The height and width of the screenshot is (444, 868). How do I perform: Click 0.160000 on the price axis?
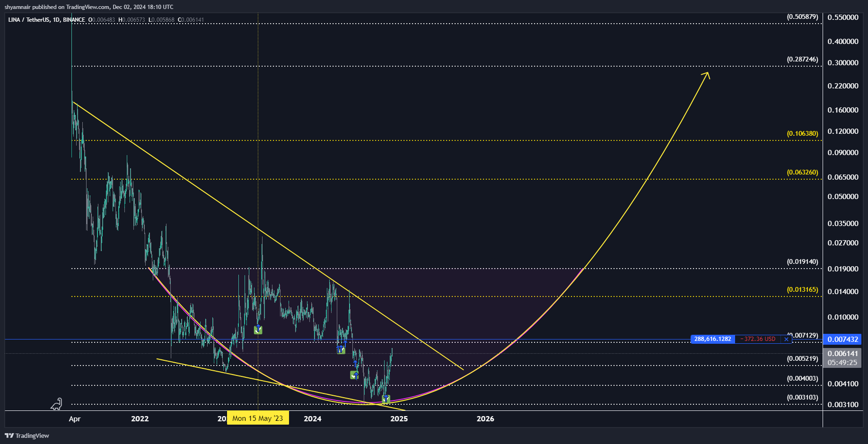pyautogui.click(x=842, y=110)
